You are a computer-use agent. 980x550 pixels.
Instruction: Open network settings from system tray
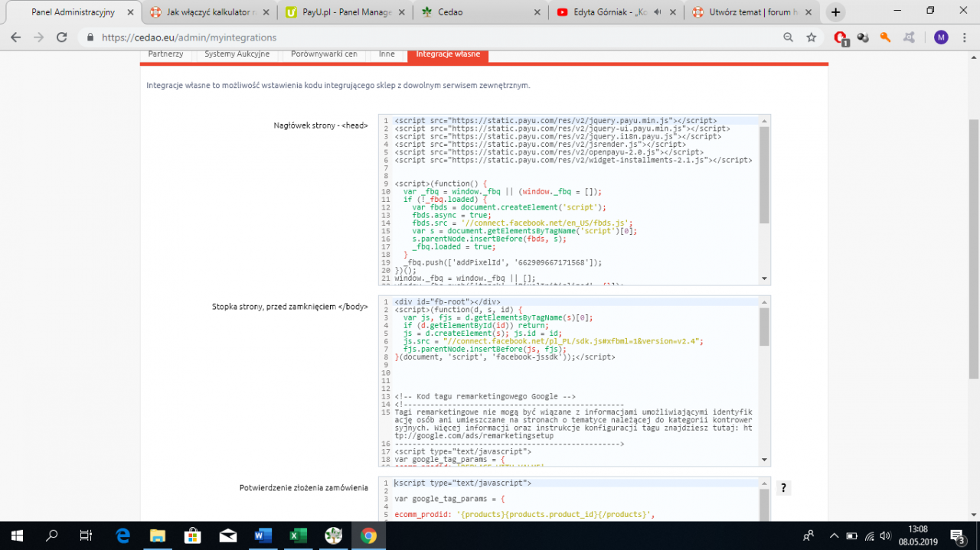click(869, 535)
